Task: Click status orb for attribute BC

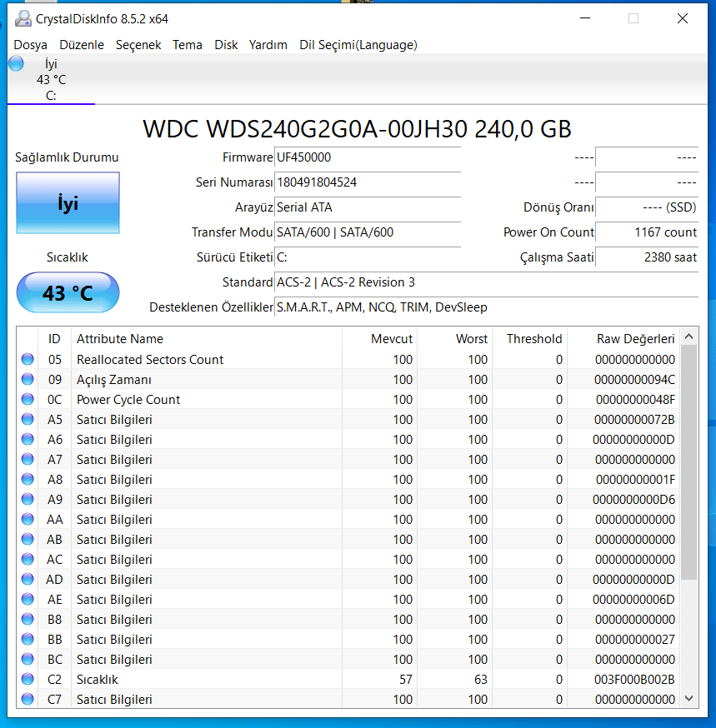Action: pyautogui.click(x=28, y=658)
